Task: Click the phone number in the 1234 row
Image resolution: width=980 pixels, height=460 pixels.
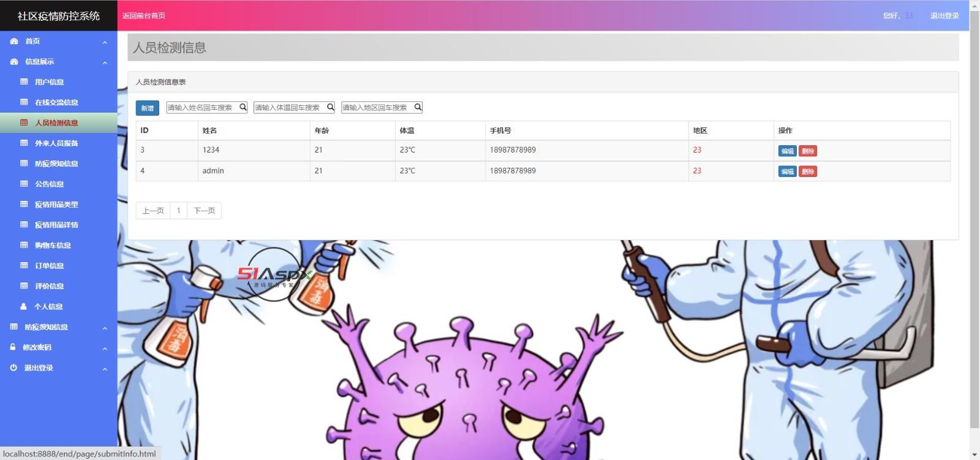Action: 513,150
